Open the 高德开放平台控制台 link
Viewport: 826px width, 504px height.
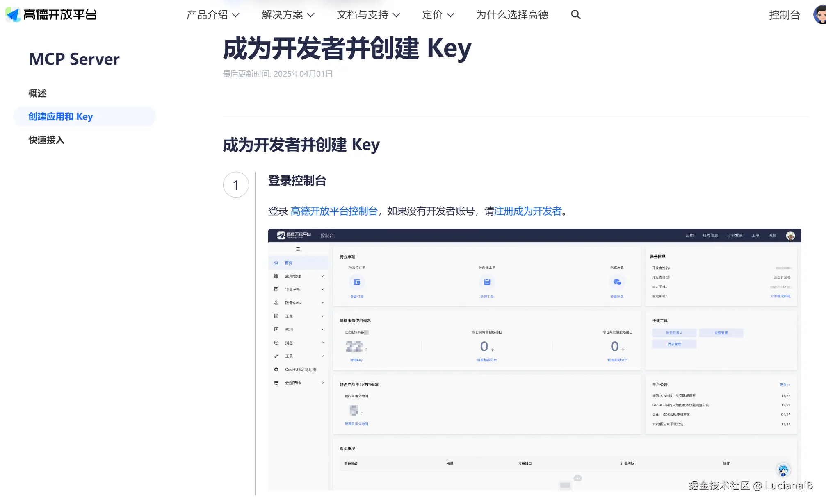pyautogui.click(x=334, y=211)
